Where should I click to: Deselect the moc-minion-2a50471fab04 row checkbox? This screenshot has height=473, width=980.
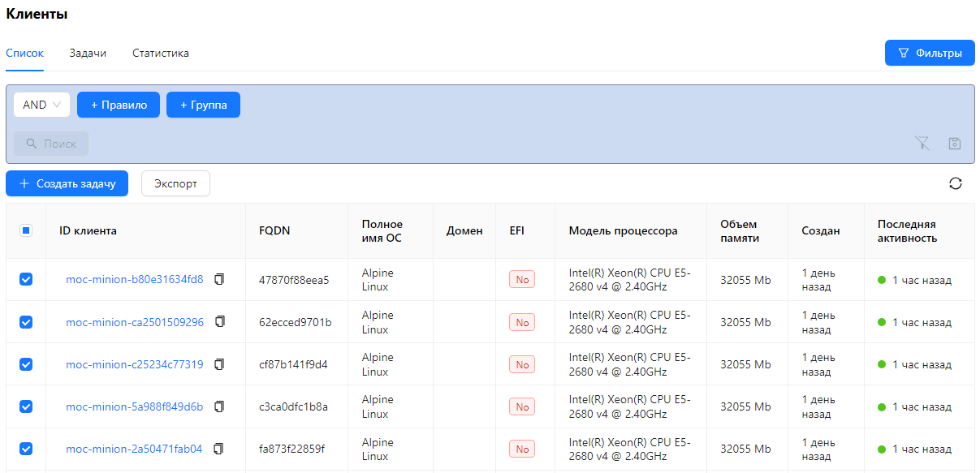26,449
